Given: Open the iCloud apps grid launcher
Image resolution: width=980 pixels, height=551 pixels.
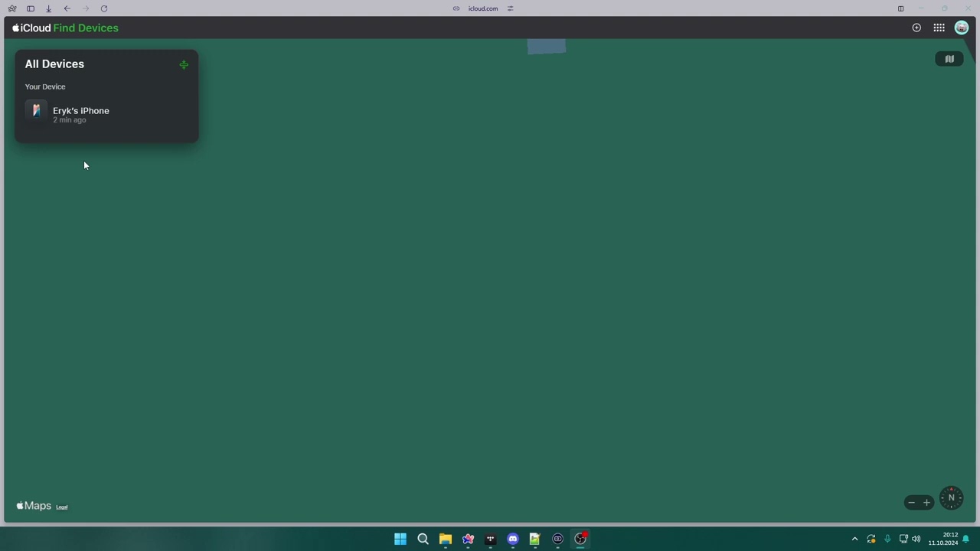Looking at the screenshot, I should tap(939, 28).
